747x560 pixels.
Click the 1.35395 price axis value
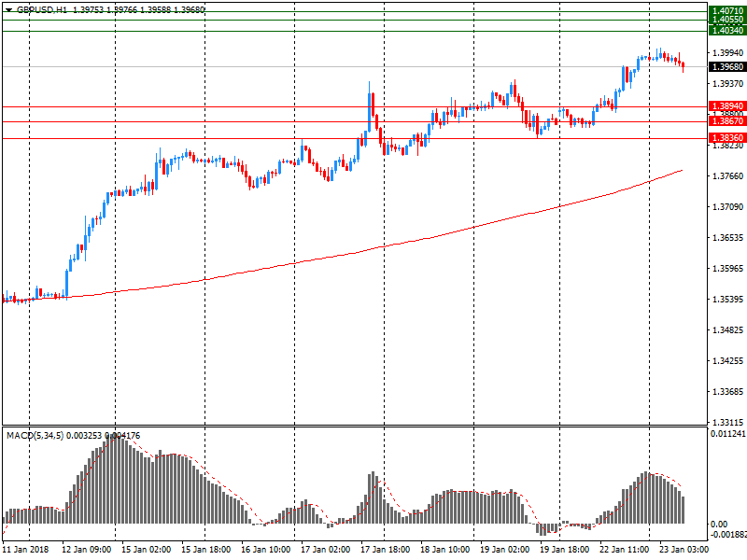(x=727, y=299)
